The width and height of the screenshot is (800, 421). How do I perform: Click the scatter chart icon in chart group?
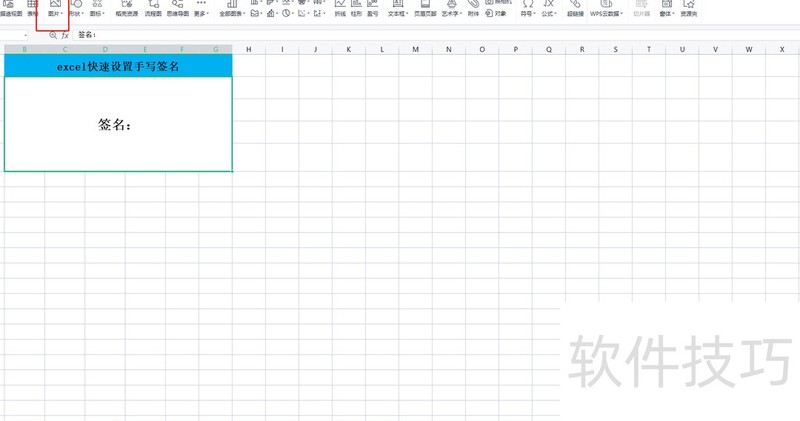pos(303,13)
